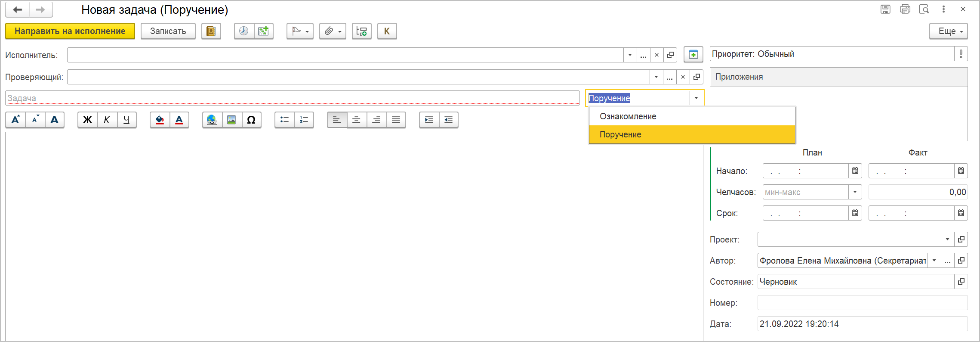Click the print preview icon in title bar
Screen dimensions: 980x342
click(924, 9)
